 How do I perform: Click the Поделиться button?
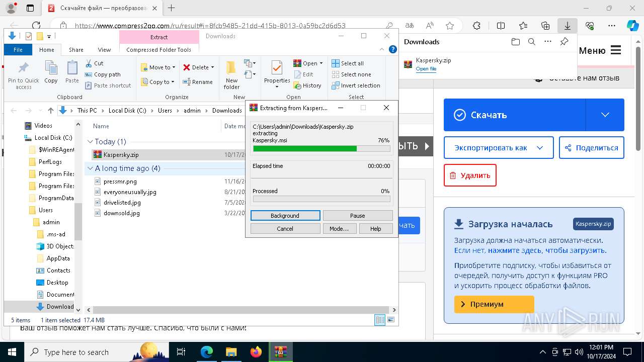click(x=592, y=148)
